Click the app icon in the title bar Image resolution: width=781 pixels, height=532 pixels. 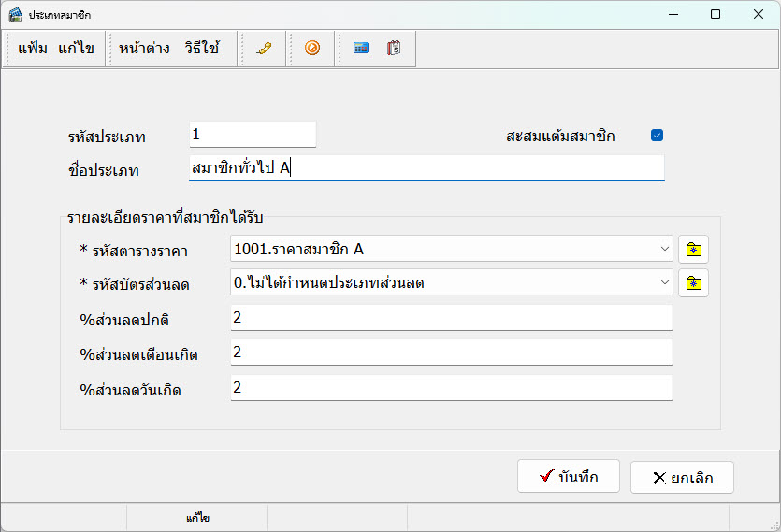point(16,15)
